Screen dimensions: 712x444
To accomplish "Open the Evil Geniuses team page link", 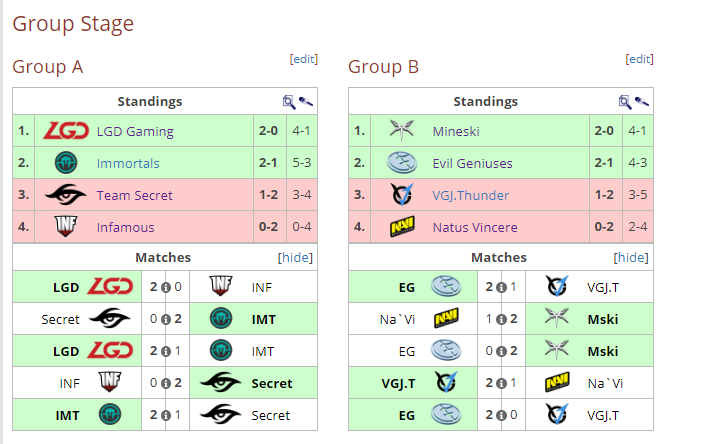I will tap(472, 163).
